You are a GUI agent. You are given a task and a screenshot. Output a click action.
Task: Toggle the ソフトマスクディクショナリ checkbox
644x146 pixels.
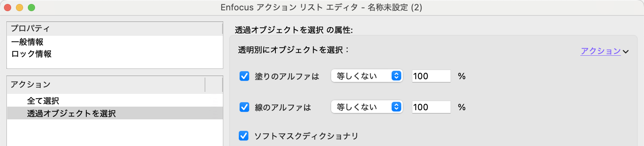pos(244,136)
